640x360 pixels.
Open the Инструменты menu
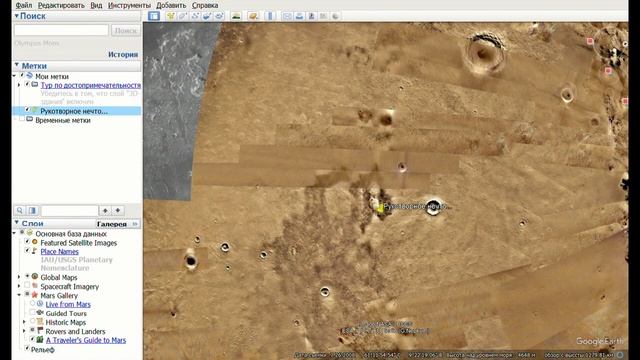coord(129,5)
